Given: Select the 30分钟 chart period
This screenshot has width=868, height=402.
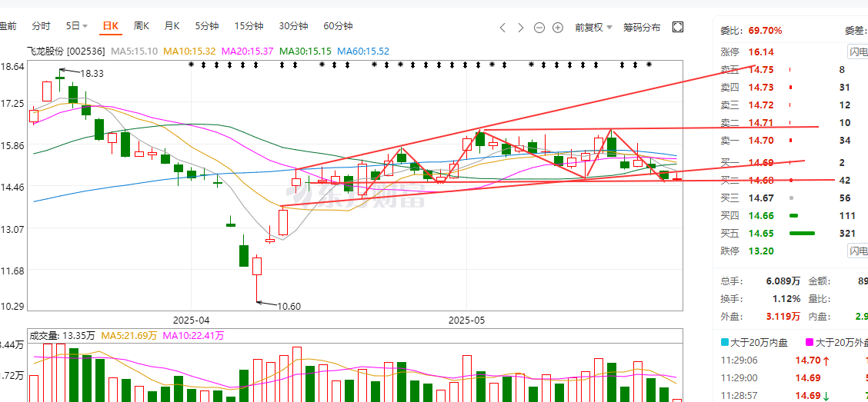Looking at the screenshot, I should click(x=293, y=26).
